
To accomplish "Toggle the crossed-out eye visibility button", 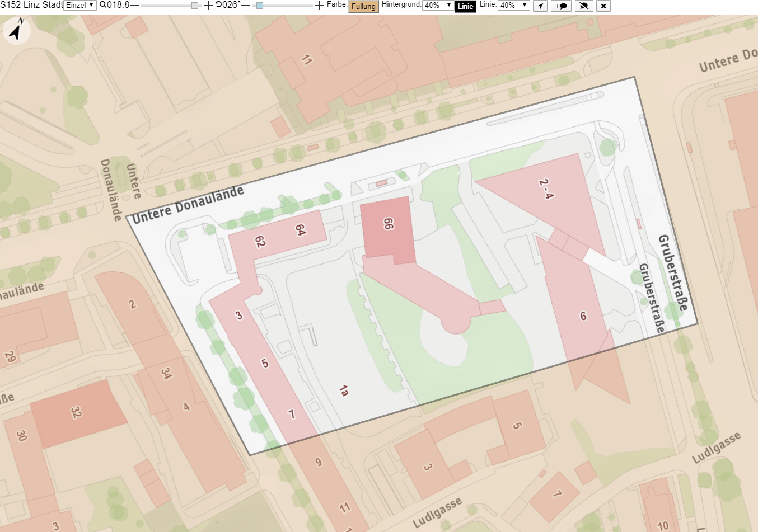I will tap(584, 6).
